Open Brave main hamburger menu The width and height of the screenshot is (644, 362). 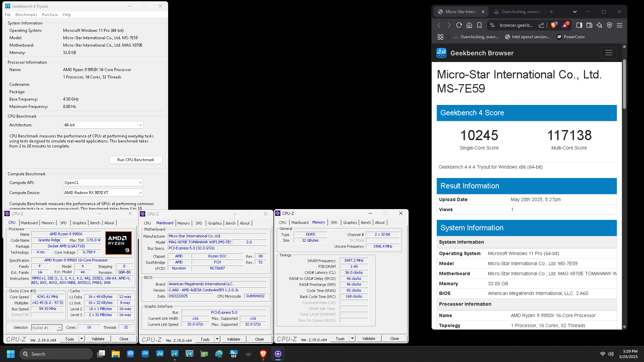click(x=620, y=25)
